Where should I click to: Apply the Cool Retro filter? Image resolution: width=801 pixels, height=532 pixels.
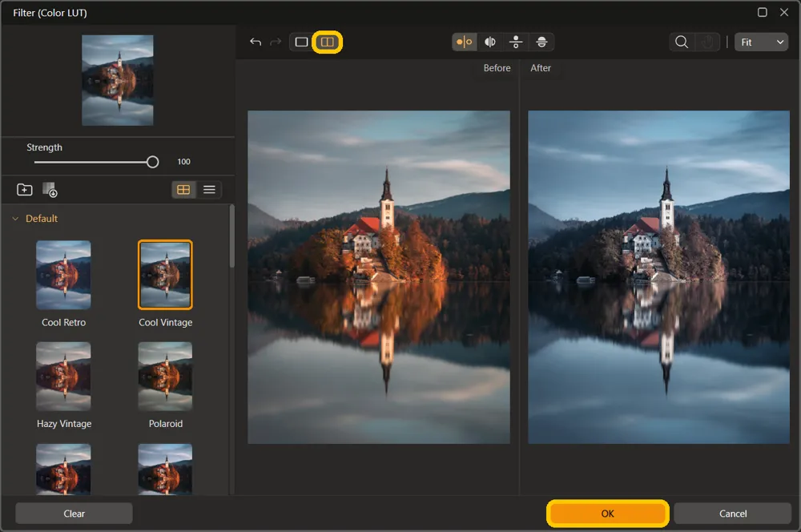pyautogui.click(x=63, y=275)
